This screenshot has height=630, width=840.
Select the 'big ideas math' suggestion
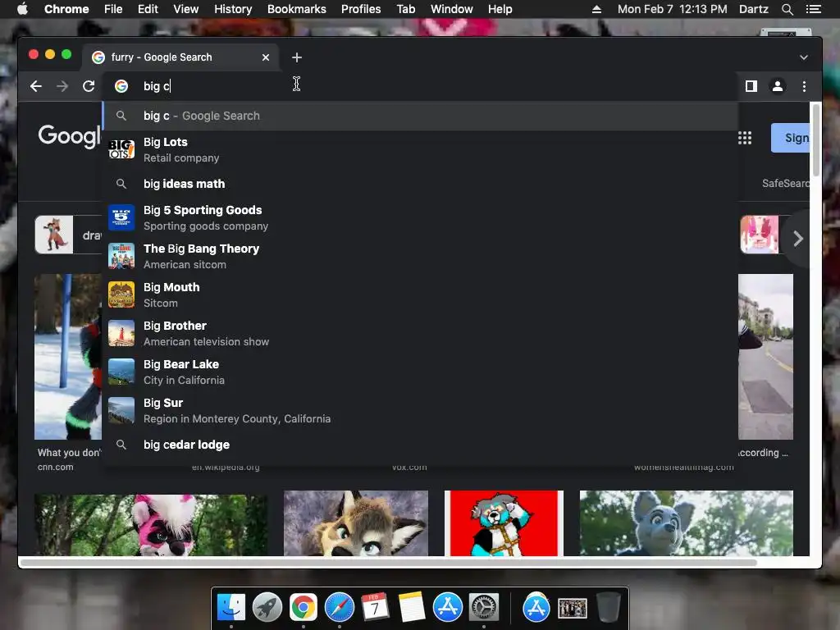coord(420,184)
